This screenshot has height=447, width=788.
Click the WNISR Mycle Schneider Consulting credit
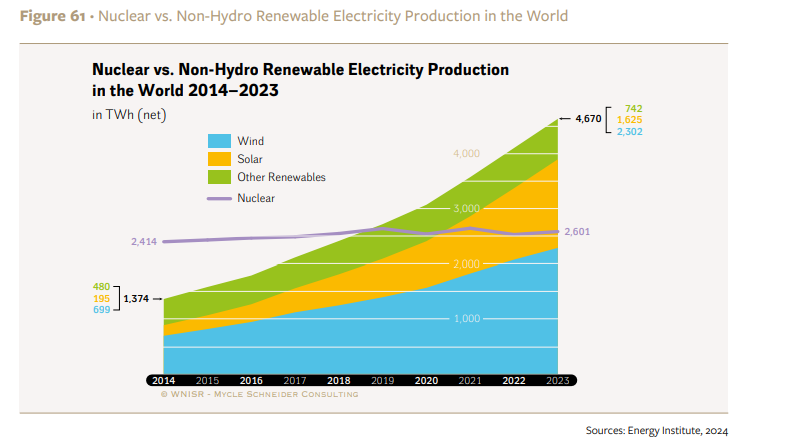tap(259, 394)
